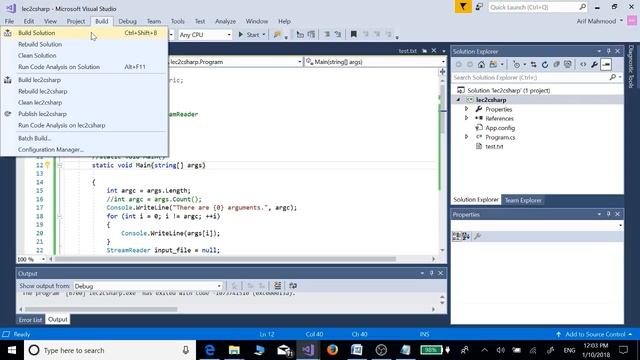This screenshot has width=640, height=360.
Task: Click the Quick Launch search box
Action: point(538,7)
